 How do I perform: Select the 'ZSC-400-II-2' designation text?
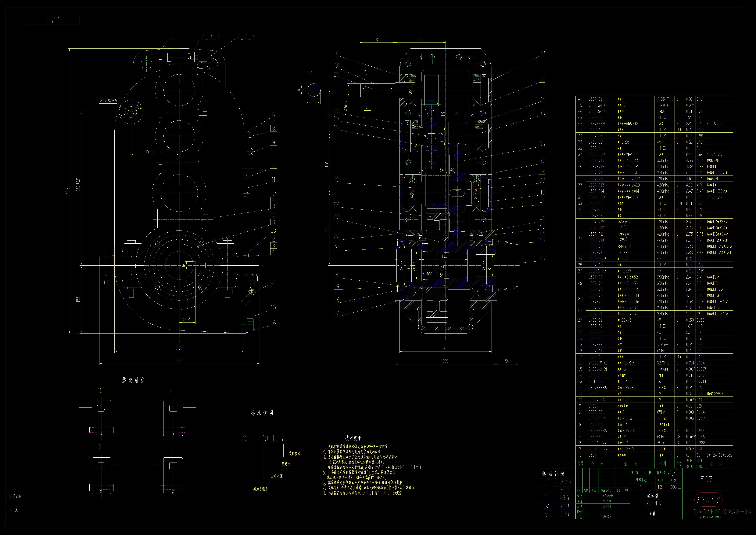tap(263, 438)
